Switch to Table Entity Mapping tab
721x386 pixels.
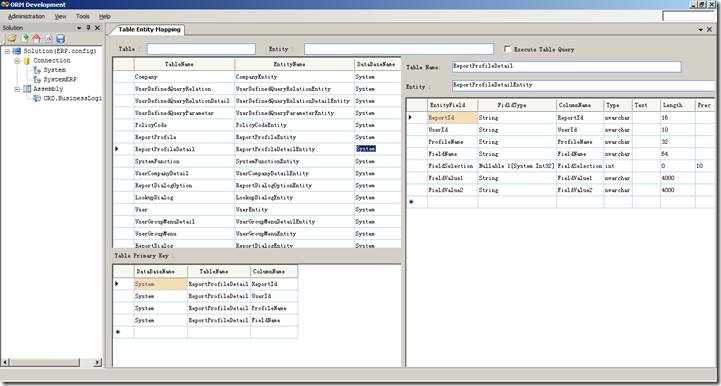click(149, 29)
